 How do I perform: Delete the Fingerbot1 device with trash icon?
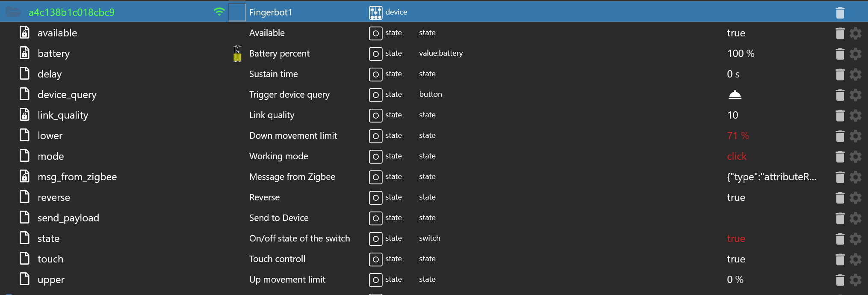point(840,13)
